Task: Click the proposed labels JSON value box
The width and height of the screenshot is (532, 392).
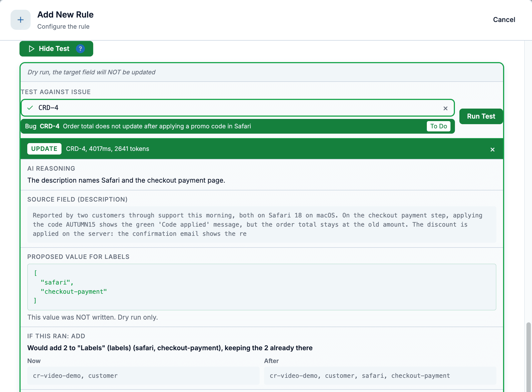Action: [262, 287]
